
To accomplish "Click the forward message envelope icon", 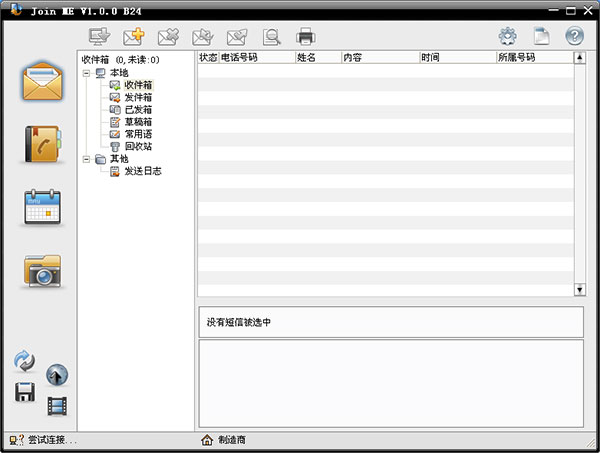I will [237, 37].
